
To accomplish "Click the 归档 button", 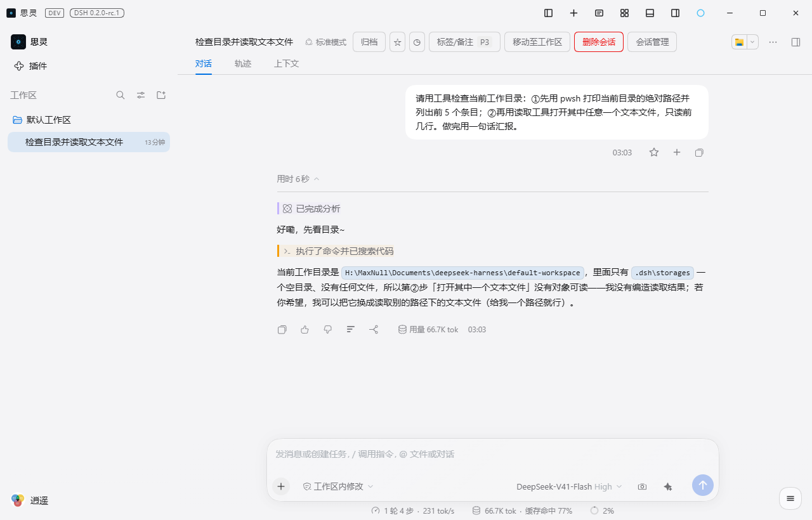I will point(369,42).
